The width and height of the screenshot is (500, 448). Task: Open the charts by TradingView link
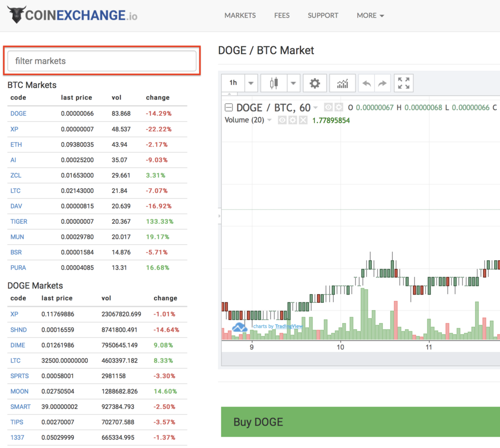[278, 326]
